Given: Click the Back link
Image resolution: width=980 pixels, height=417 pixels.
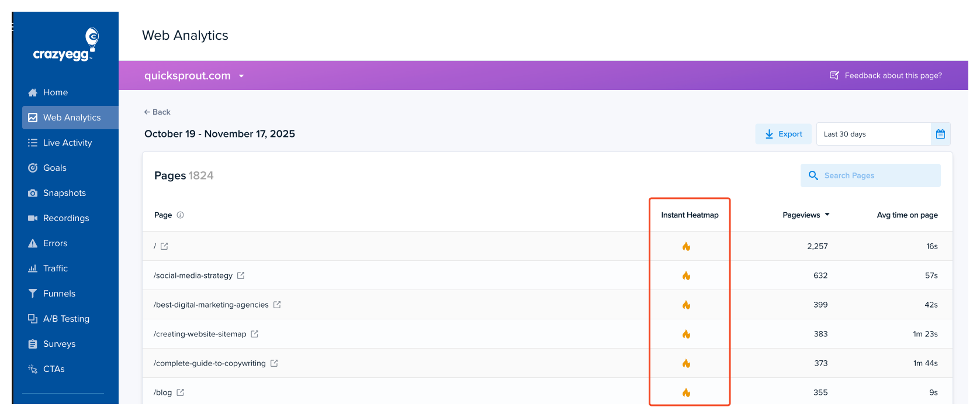Looking at the screenshot, I should coord(157,112).
